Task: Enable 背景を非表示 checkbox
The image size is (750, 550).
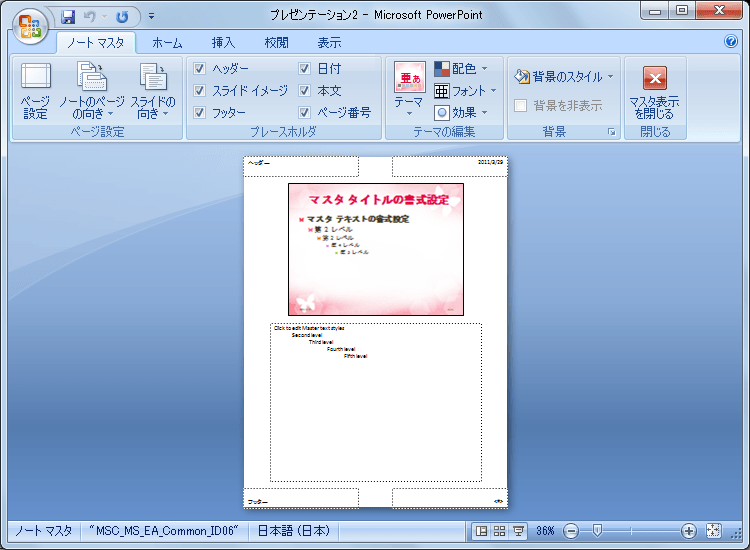Action: (520, 105)
